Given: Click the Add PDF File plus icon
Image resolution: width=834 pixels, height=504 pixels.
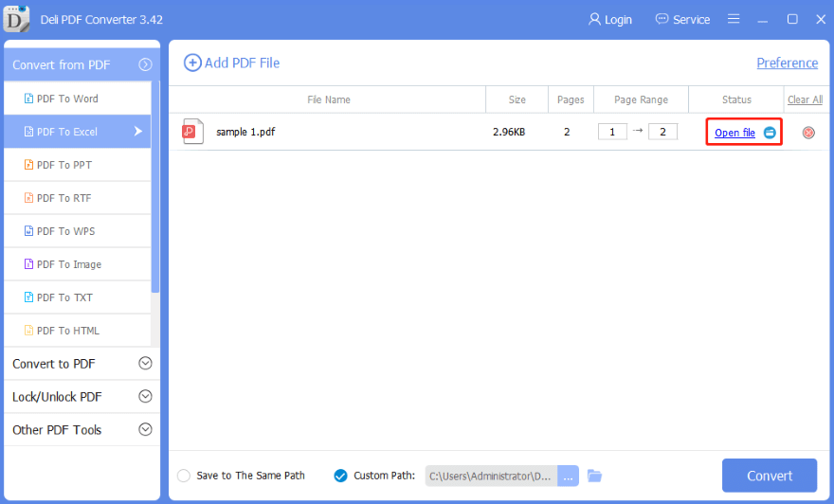Looking at the screenshot, I should click(192, 63).
